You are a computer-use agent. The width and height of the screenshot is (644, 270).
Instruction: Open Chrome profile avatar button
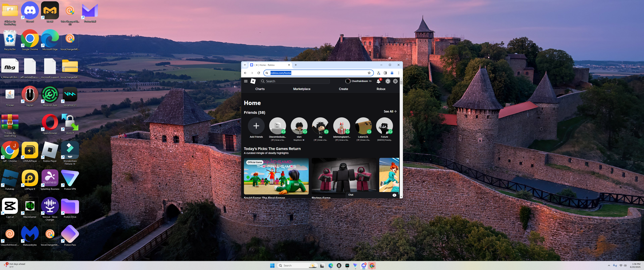point(392,73)
